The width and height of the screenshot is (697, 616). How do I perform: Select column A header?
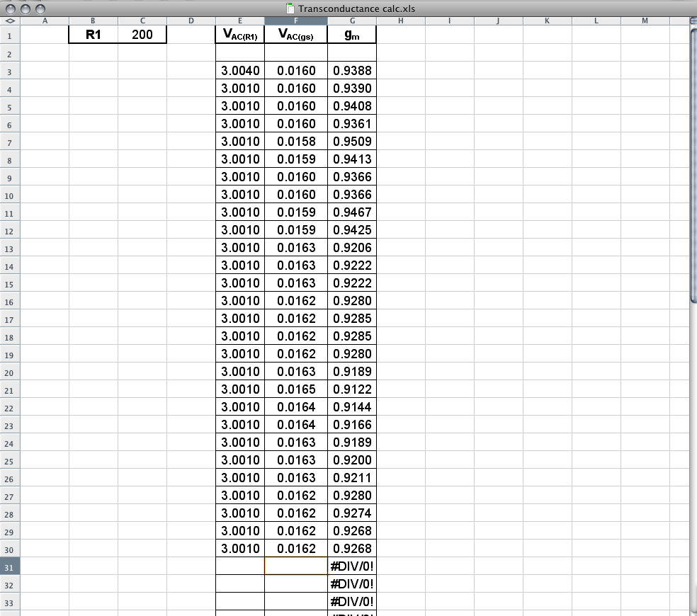point(45,21)
